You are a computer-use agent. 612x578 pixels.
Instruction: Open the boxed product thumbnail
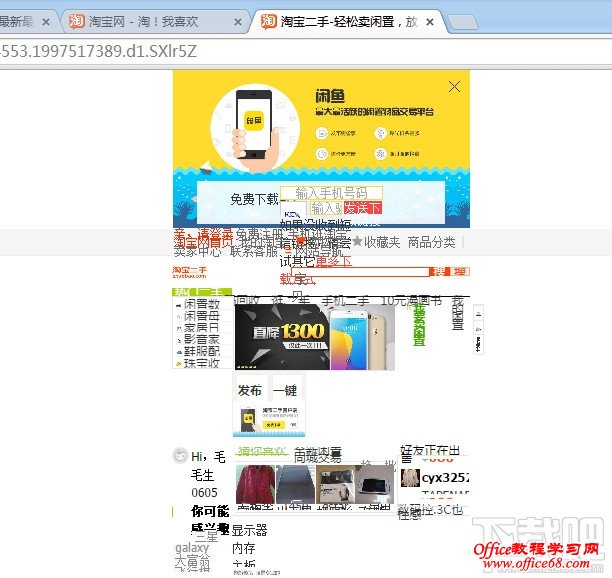[x=335, y=484]
